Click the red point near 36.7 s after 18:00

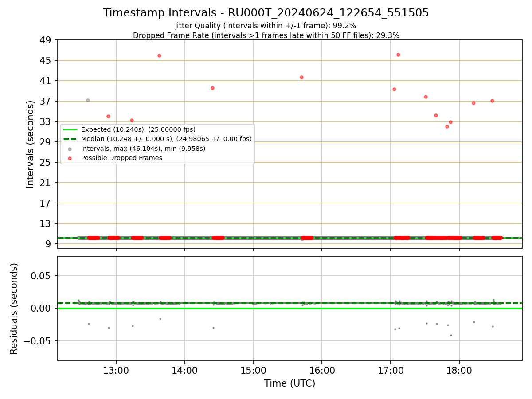click(x=473, y=103)
